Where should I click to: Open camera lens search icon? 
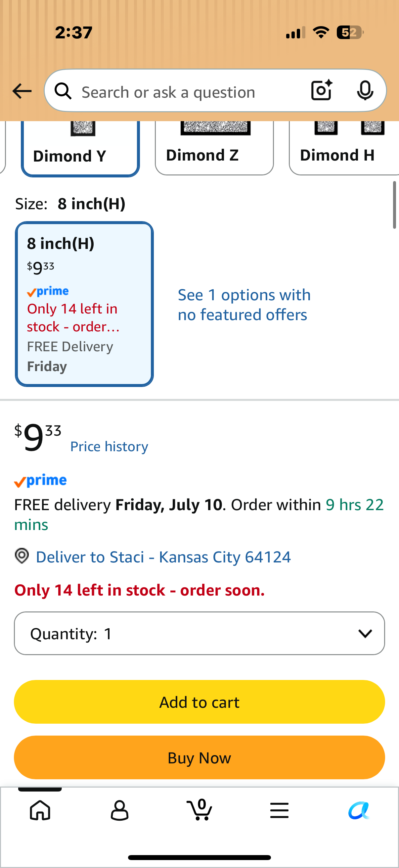(x=322, y=90)
